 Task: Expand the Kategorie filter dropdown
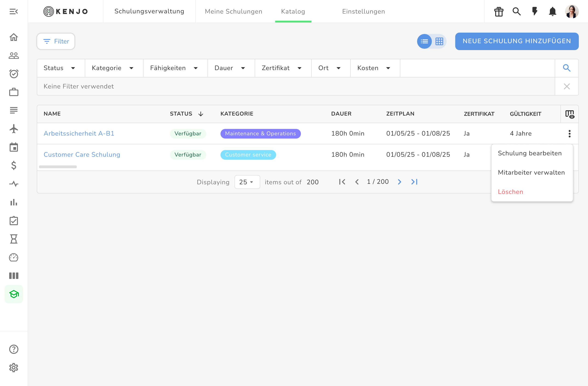(113, 68)
